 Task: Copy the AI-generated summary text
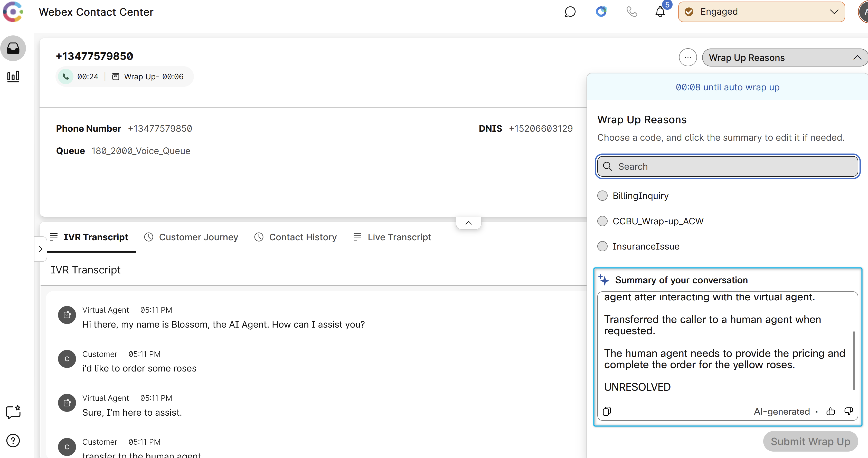click(607, 411)
